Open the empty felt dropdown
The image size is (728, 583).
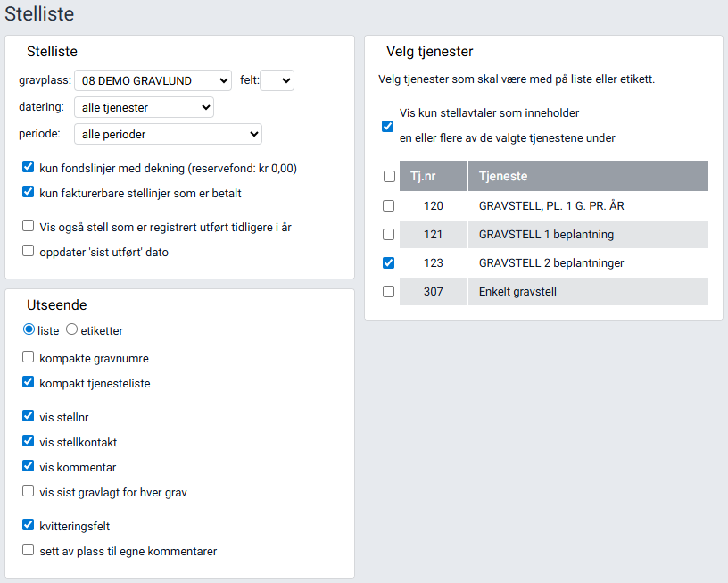277,80
